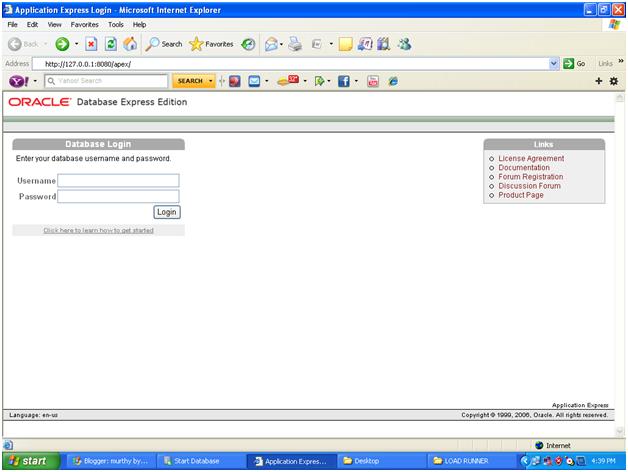Click the Yahoo! logo icon

(18, 81)
